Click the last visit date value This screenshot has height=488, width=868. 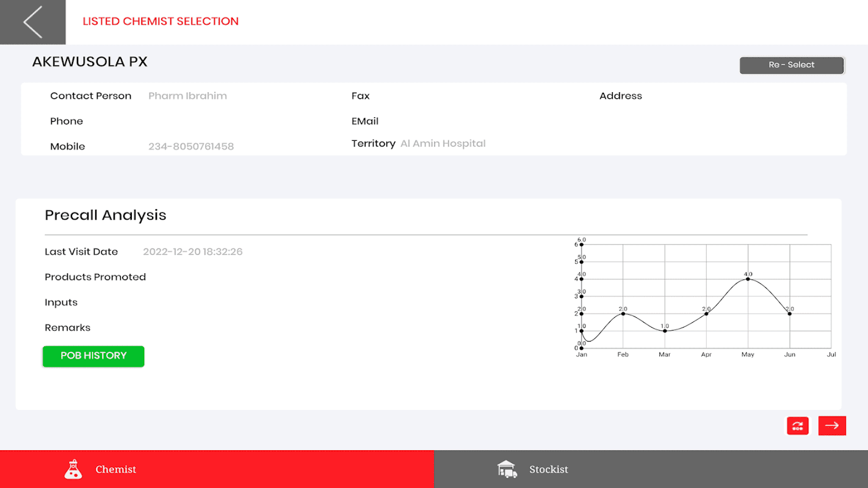point(193,251)
